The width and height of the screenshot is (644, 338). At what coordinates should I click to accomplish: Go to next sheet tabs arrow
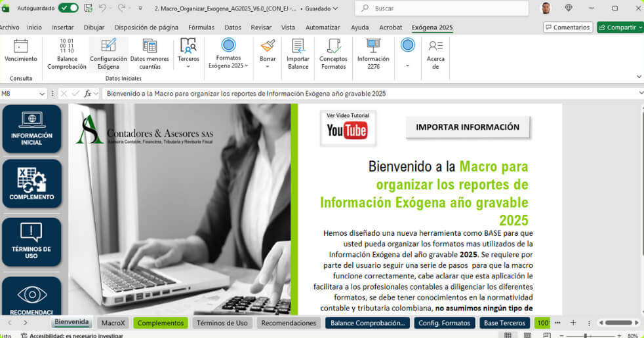click(26, 323)
